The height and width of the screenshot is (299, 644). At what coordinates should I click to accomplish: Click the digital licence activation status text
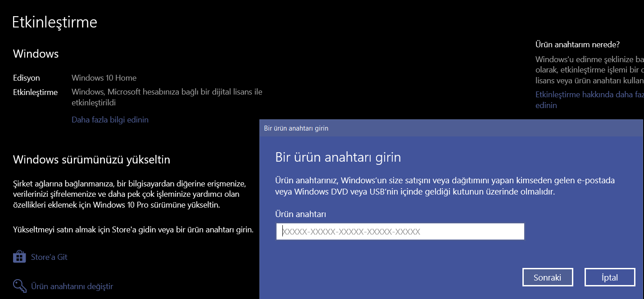(167, 97)
